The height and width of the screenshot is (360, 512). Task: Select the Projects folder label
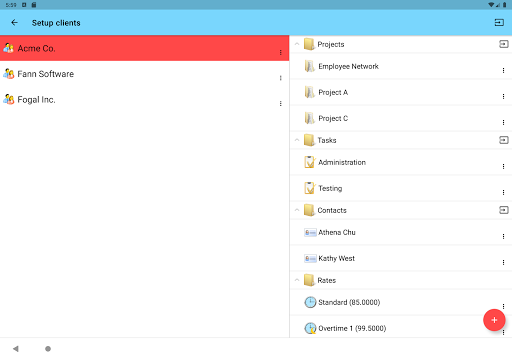[x=331, y=44]
